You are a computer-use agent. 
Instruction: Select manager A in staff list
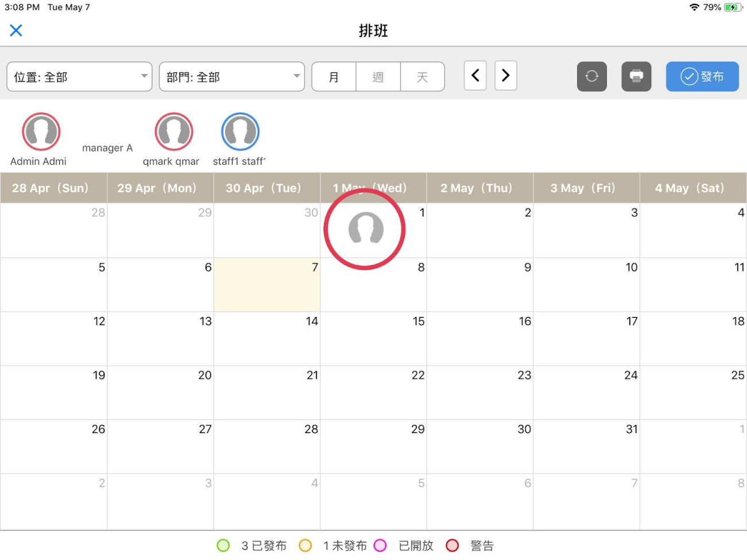click(x=107, y=148)
